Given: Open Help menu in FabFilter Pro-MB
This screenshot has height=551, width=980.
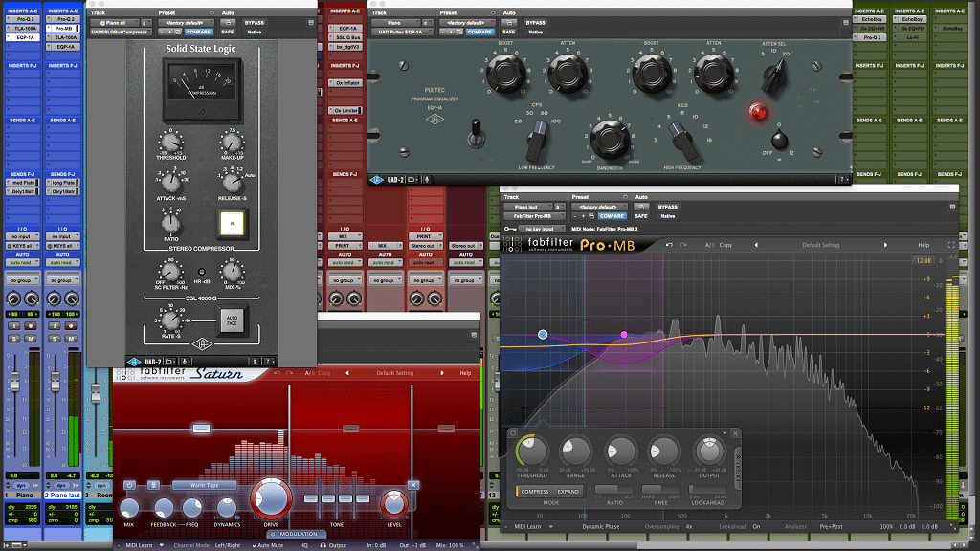Looking at the screenshot, I should coord(924,245).
